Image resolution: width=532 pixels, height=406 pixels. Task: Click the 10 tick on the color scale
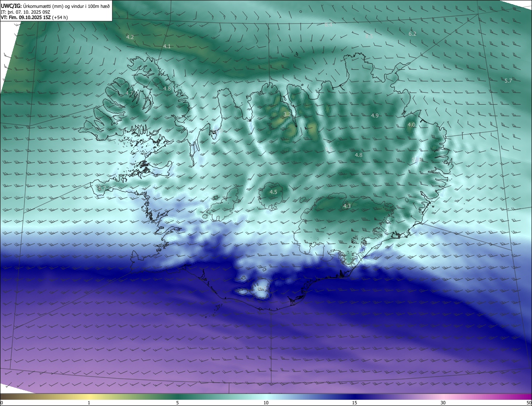266,403
